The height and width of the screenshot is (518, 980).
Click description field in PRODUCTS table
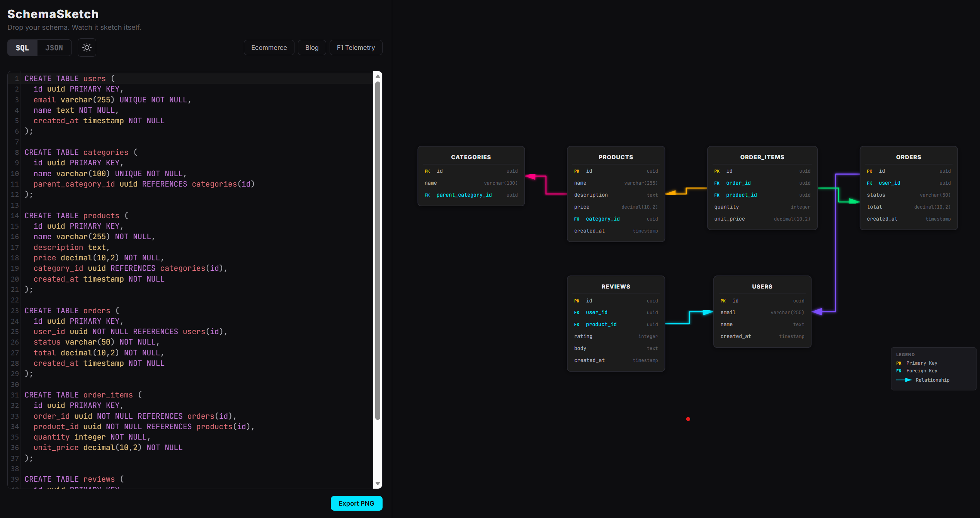(616, 195)
